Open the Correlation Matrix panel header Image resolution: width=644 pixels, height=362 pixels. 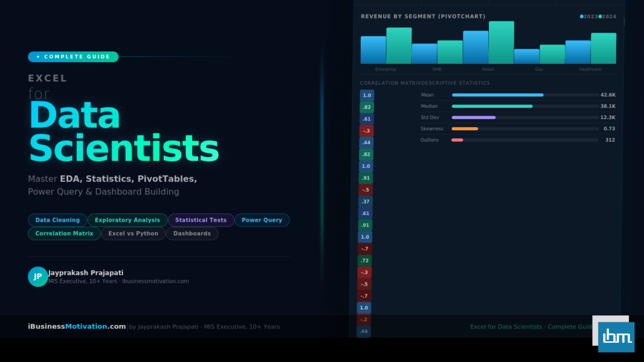pyautogui.click(x=391, y=83)
